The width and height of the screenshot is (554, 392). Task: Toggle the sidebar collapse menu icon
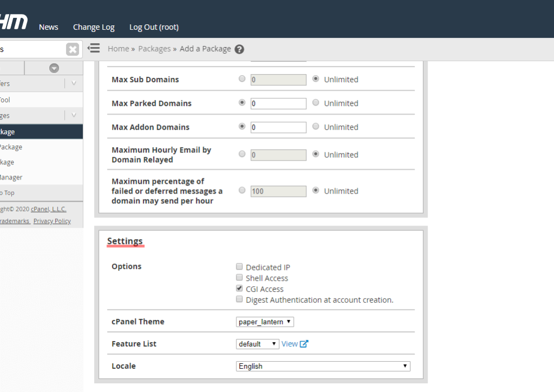pyautogui.click(x=94, y=48)
